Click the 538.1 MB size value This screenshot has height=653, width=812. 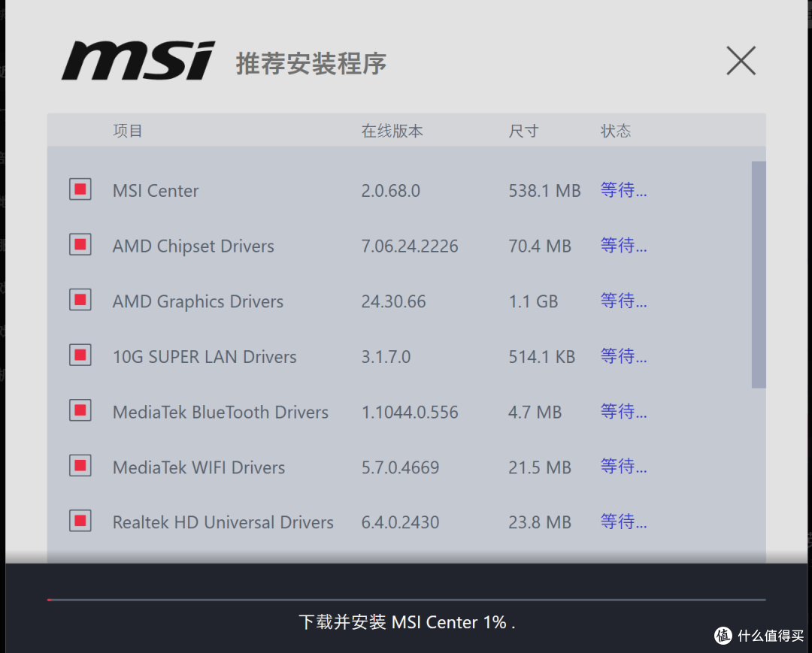(544, 190)
